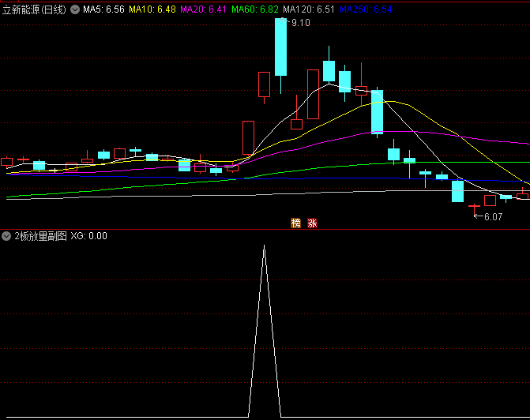This screenshot has width=530, height=420.
Task: Expand dropdown arrow beside 2板放量副图
Action: [7, 236]
